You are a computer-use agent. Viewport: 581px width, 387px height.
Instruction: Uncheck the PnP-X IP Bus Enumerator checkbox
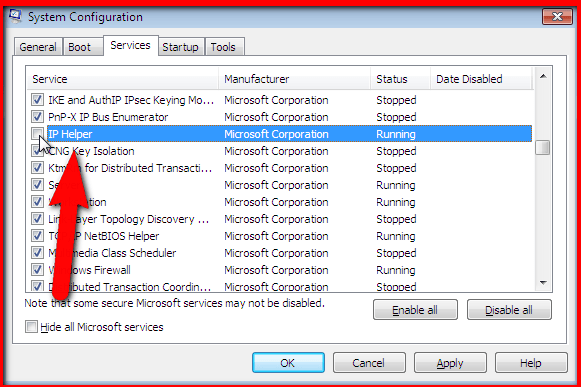pyautogui.click(x=37, y=117)
